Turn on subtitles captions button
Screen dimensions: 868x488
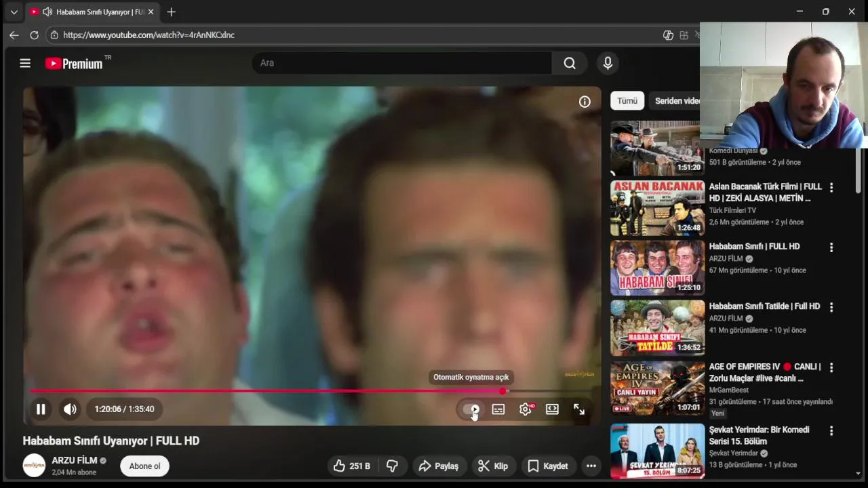click(x=498, y=409)
